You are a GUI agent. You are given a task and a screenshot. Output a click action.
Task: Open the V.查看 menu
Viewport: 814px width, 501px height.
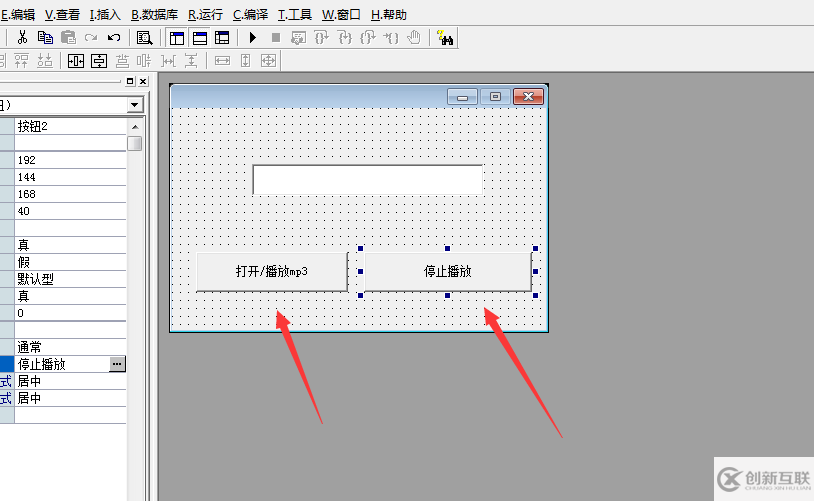pos(62,15)
